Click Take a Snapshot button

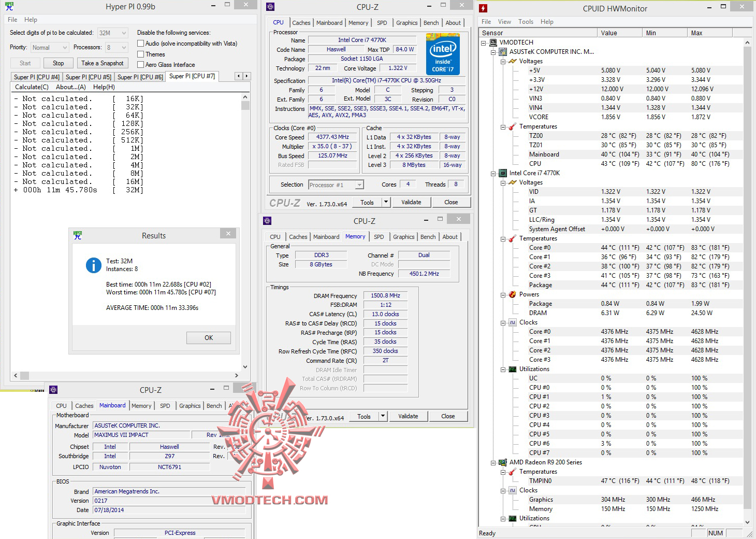[103, 63]
